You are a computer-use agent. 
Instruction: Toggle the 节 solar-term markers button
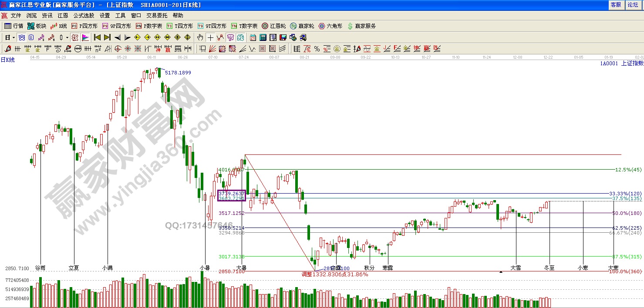click(x=230, y=37)
